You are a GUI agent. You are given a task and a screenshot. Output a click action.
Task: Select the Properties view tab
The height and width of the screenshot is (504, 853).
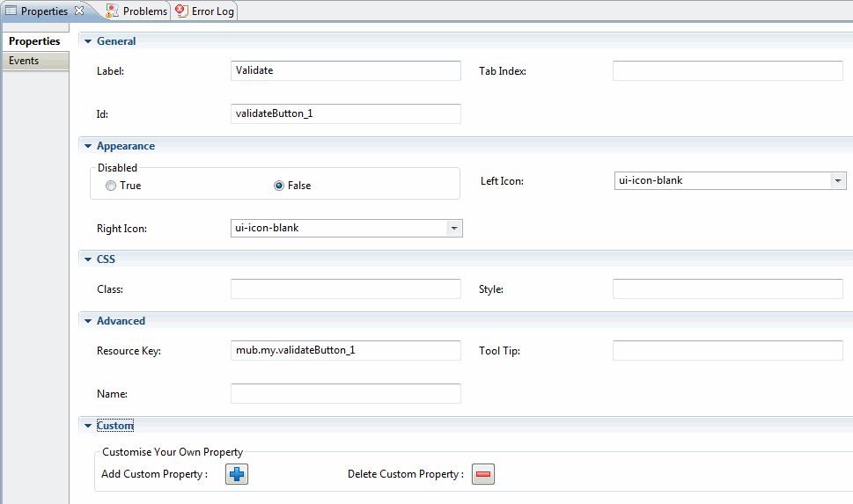[x=44, y=11]
